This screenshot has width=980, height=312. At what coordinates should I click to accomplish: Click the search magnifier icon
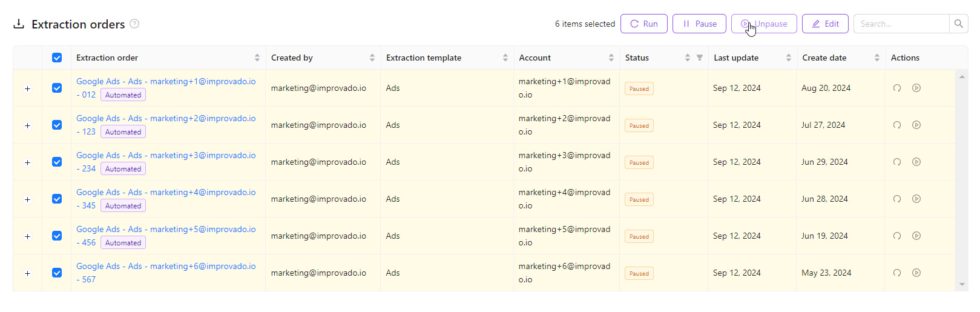pos(959,24)
